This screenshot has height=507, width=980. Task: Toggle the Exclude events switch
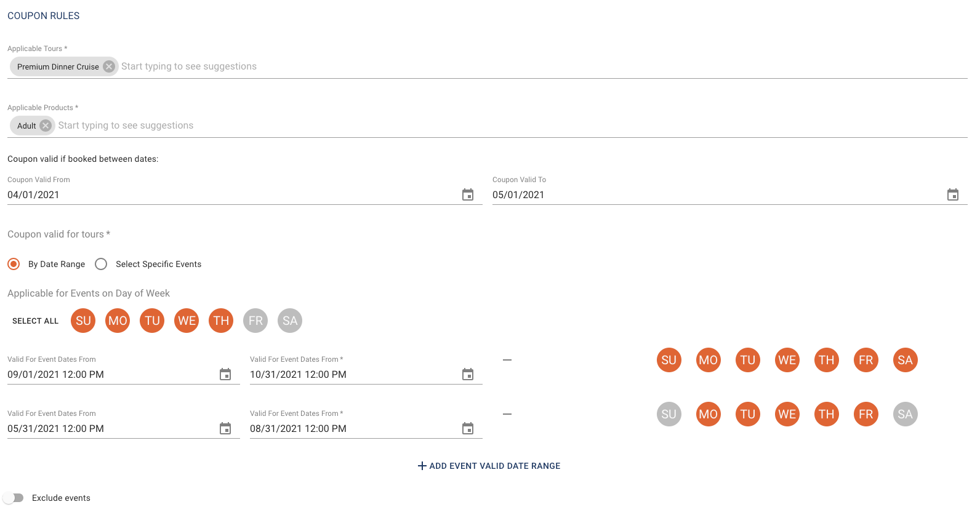click(x=14, y=498)
